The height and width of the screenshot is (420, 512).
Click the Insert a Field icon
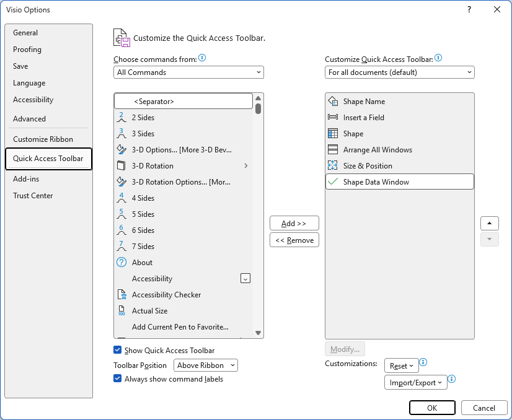[333, 117]
